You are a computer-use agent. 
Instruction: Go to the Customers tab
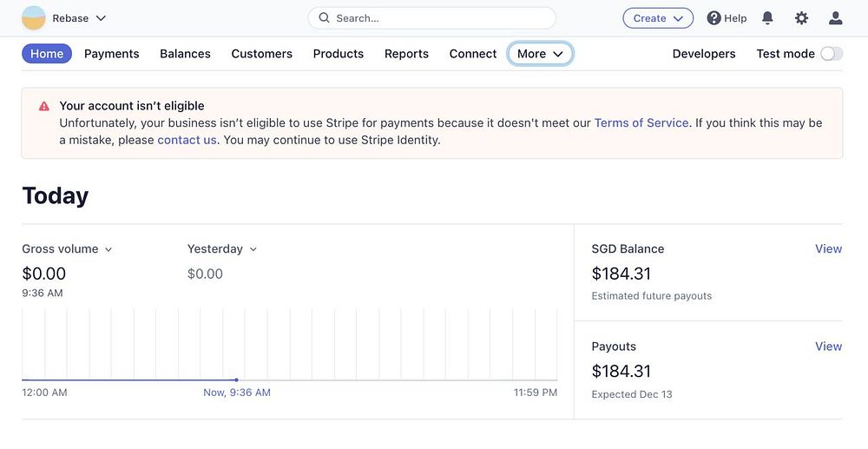[x=261, y=54]
